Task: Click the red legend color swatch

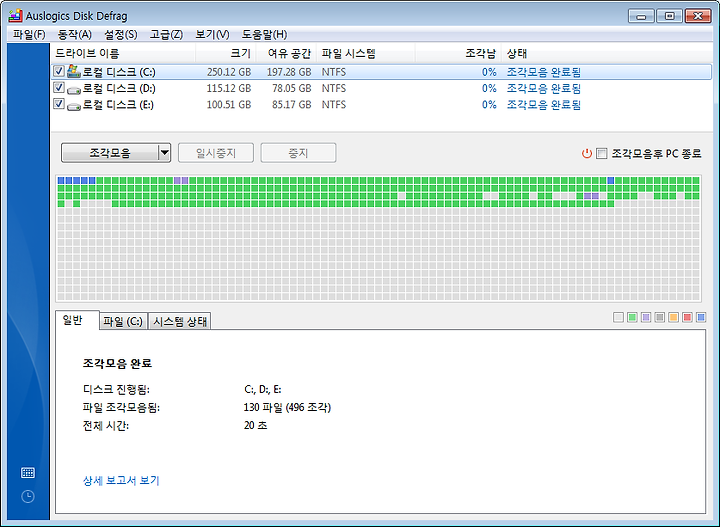Action: click(x=687, y=317)
